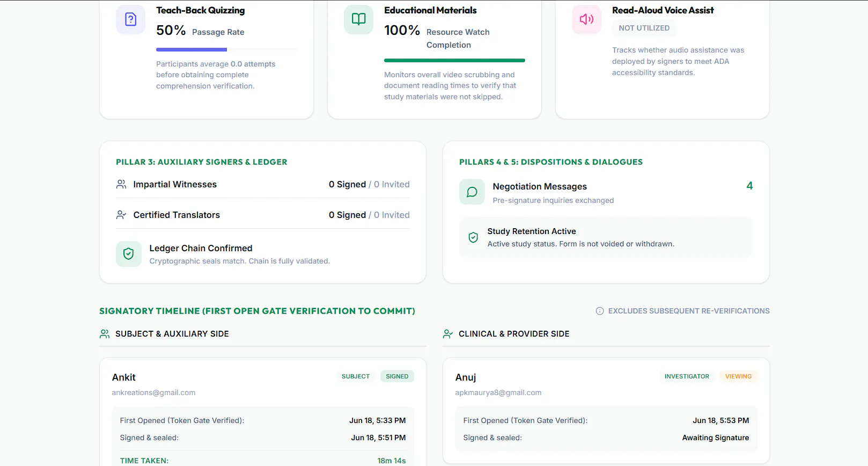Screen dimensions: 868x466
Task: Click the green Resource Watch Completion bar
Action: (x=454, y=60)
